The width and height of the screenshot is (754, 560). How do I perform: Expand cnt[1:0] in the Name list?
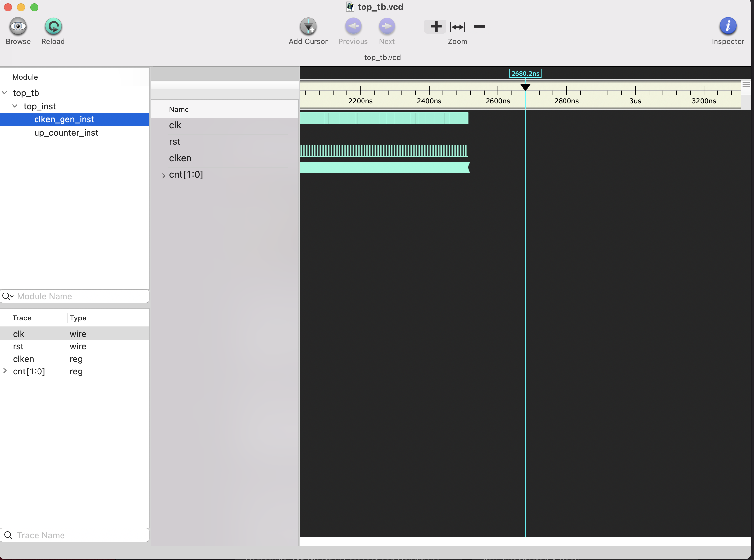point(164,176)
